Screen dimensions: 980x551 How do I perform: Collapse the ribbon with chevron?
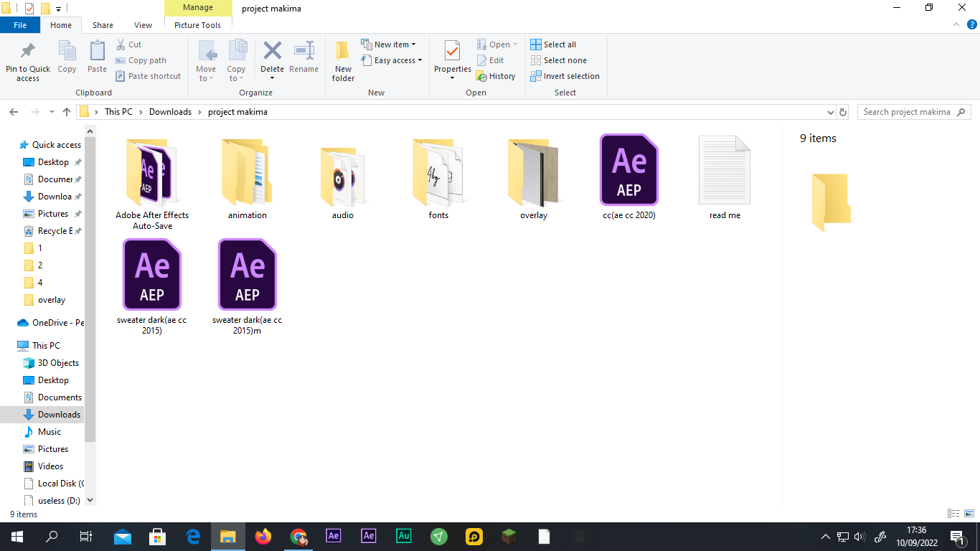click(956, 24)
